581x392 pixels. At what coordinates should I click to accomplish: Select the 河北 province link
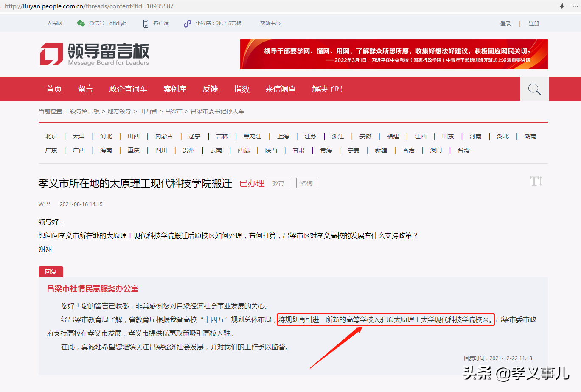(x=106, y=136)
